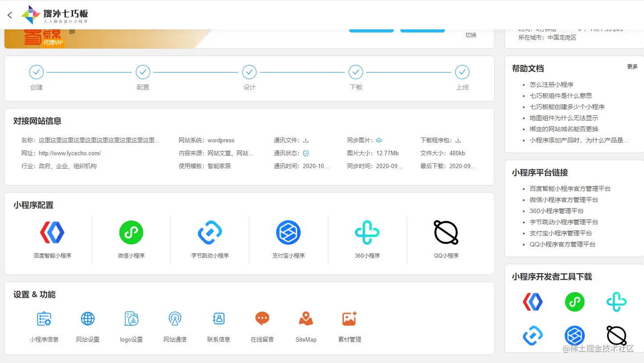Open logo设置 icon
Image resolution: width=644 pixels, height=363 pixels.
tap(131, 319)
